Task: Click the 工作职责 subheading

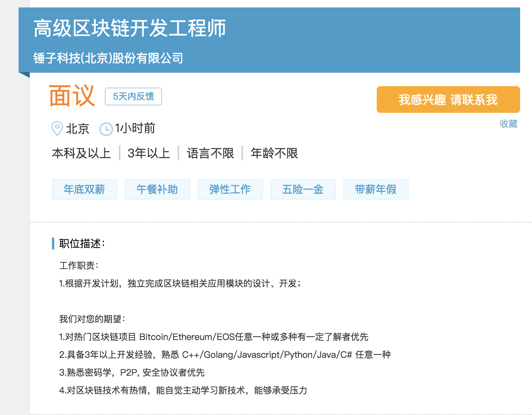Action: click(79, 265)
